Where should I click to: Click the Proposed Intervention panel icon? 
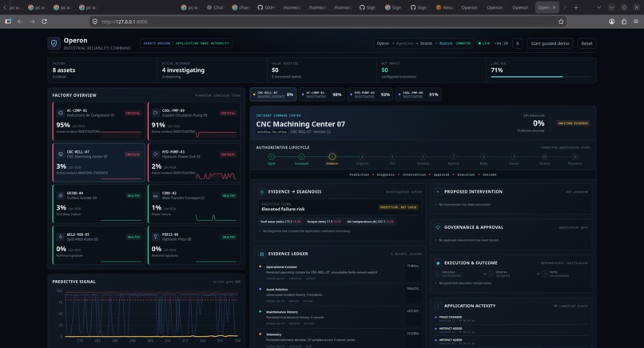pyautogui.click(x=438, y=192)
